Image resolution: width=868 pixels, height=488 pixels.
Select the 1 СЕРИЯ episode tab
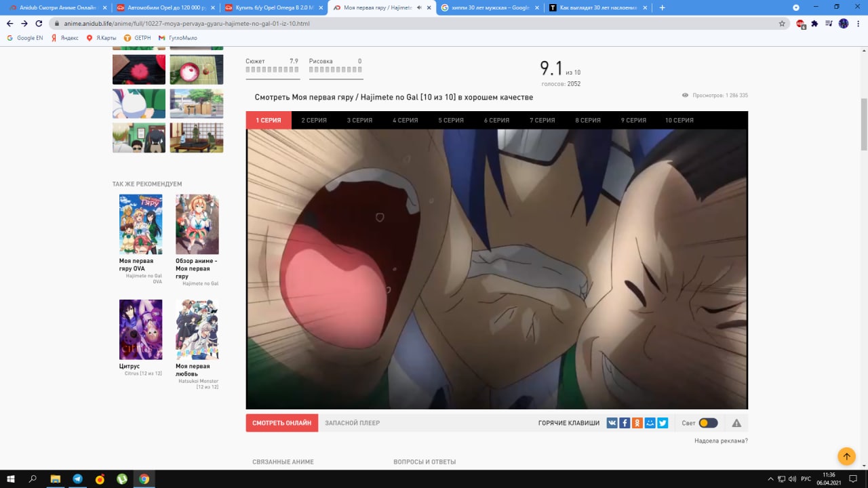coord(269,120)
